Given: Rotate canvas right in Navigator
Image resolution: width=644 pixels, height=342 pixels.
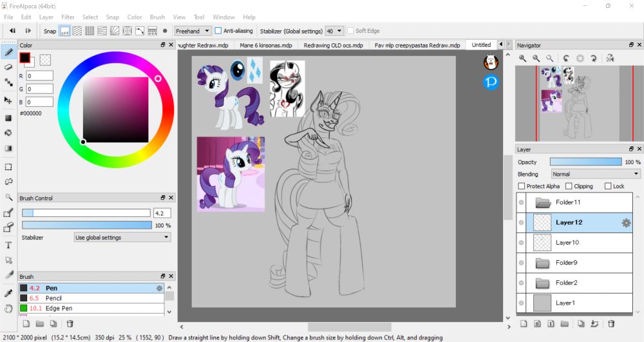Looking at the screenshot, I should [594, 59].
